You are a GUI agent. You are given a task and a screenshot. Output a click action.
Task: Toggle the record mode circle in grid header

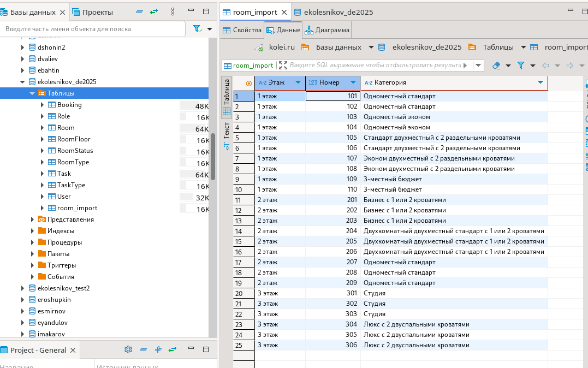pyautogui.click(x=249, y=83)
